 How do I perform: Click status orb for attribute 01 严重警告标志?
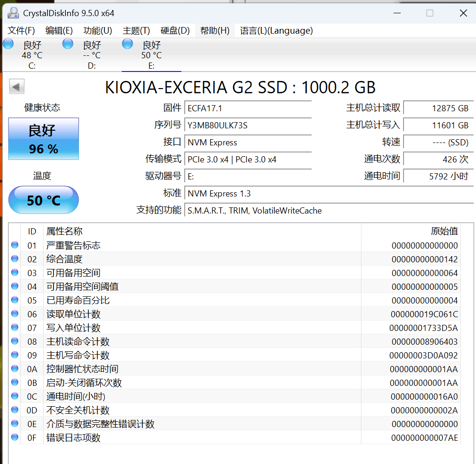pyautogui.click(x=15, y=245)
